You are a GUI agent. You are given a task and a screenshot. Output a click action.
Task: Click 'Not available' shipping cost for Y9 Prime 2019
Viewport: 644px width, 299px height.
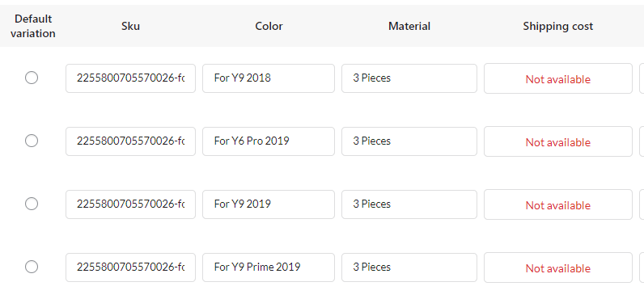[558, 267]
